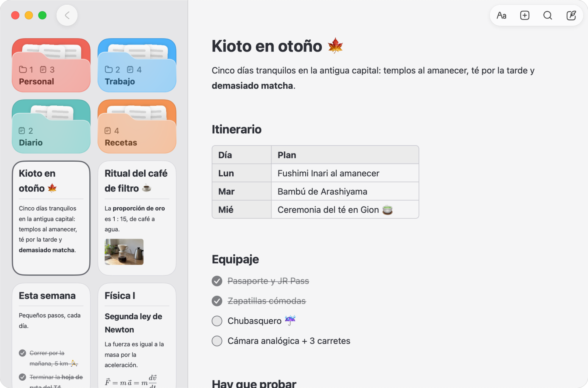Click the insert block plus icon
Viewport: 588px width, 388px height.
(524, 15)
